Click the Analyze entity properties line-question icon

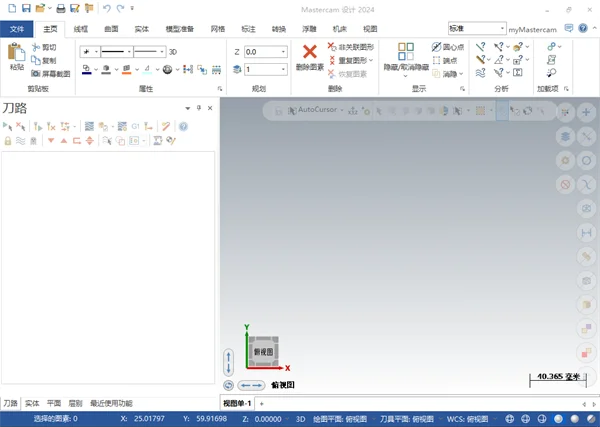[481, 47]
